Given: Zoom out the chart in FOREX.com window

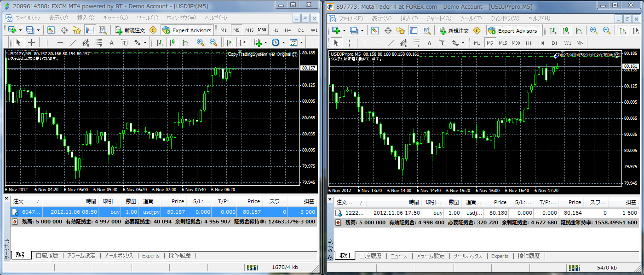Looking at the screenshot, I should click(607, 31).
